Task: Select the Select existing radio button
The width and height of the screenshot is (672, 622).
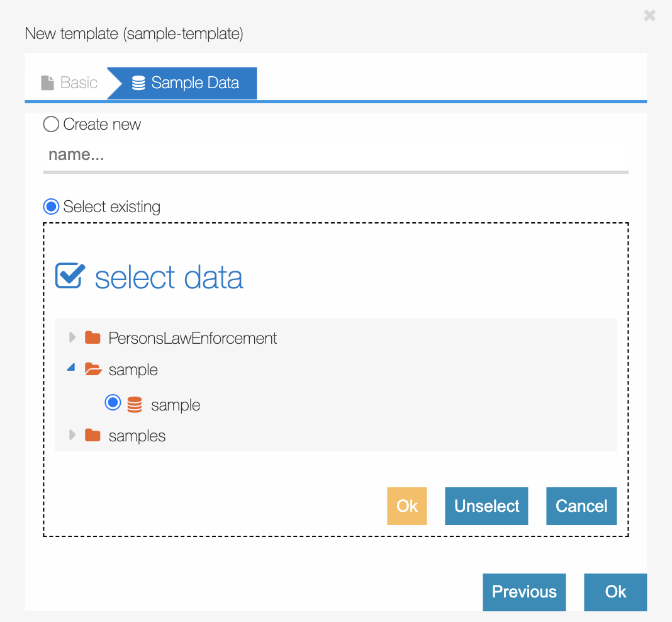Action: 50,206
